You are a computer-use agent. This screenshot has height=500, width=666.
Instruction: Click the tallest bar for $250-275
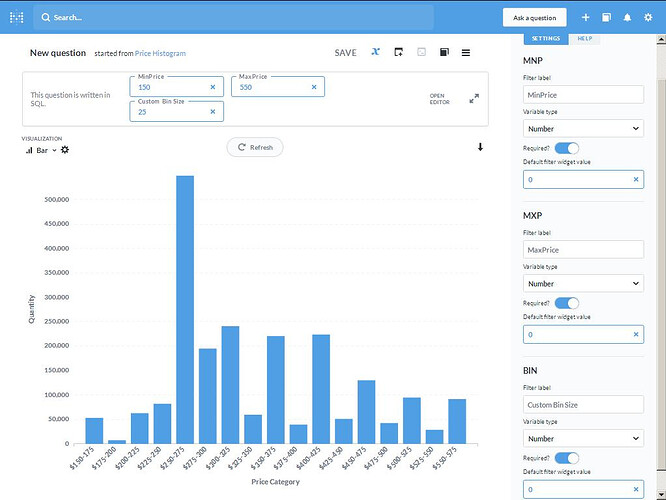[x=185, y=310]
